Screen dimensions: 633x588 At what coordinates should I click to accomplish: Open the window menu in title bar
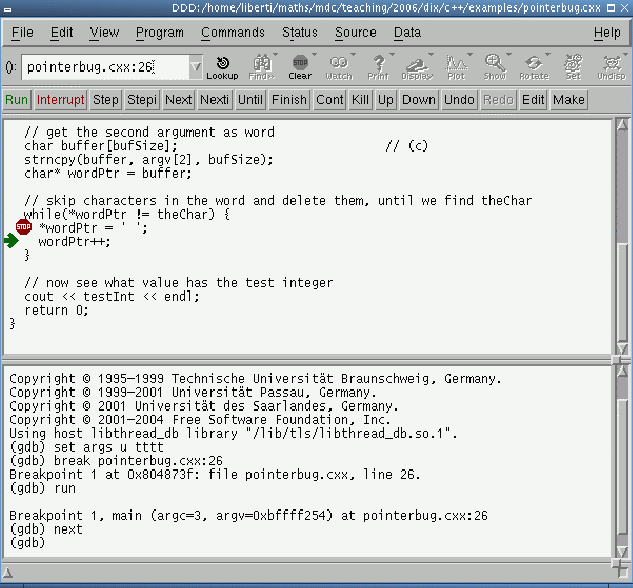pos(7,8)
